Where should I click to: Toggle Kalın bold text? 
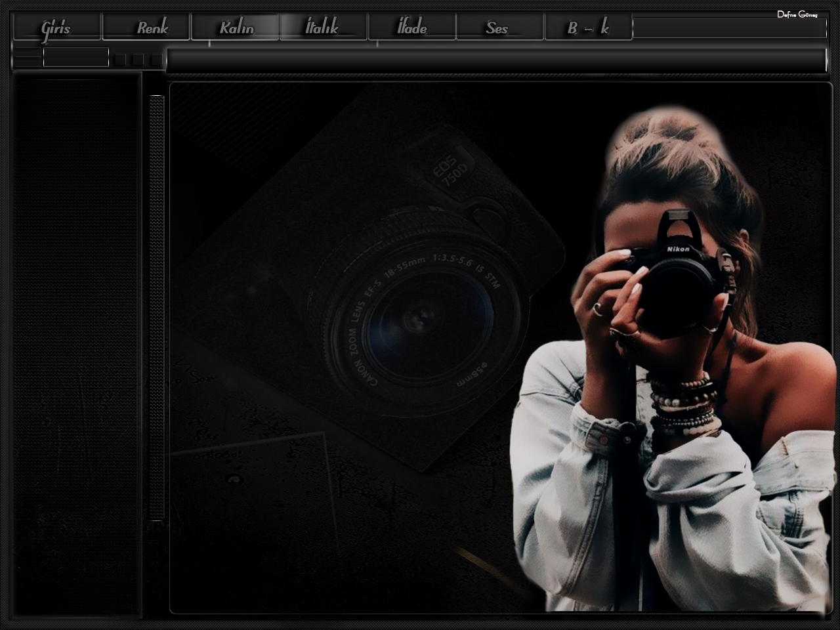click(x=236, y=28)
